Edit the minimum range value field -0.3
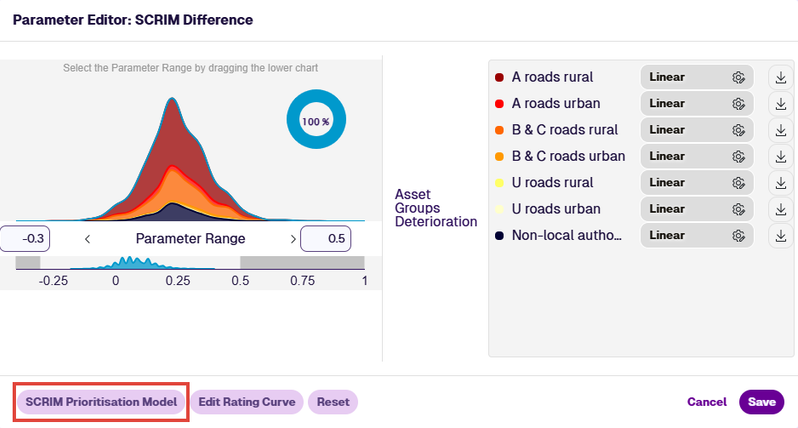Viewport: 798px width, 428px height. (25, 239)
